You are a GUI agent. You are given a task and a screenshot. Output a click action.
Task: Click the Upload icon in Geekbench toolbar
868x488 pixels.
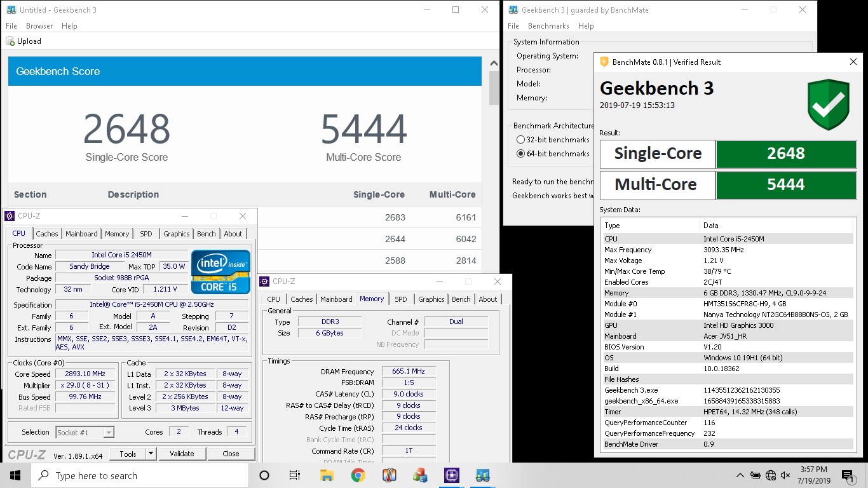point(10,41)
